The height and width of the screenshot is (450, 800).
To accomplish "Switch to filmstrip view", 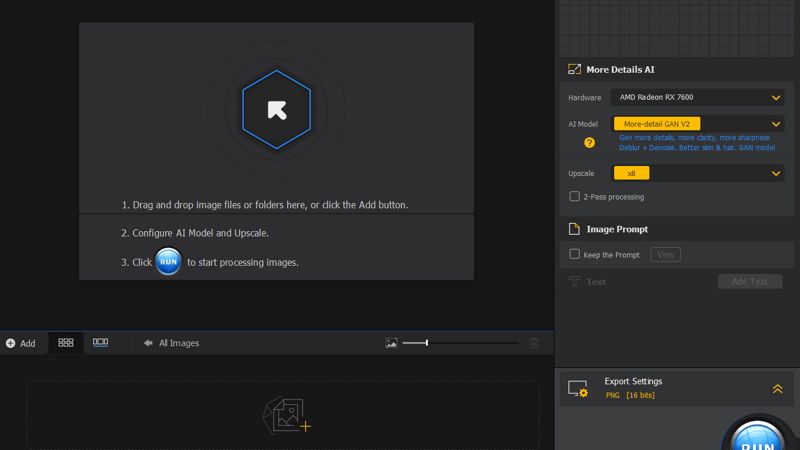I will [x=101, y=342].
